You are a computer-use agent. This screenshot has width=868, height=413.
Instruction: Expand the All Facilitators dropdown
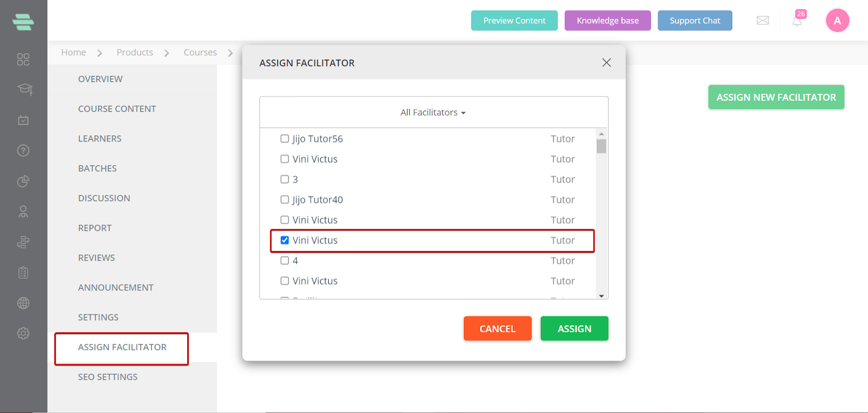(x=433, y=113)
